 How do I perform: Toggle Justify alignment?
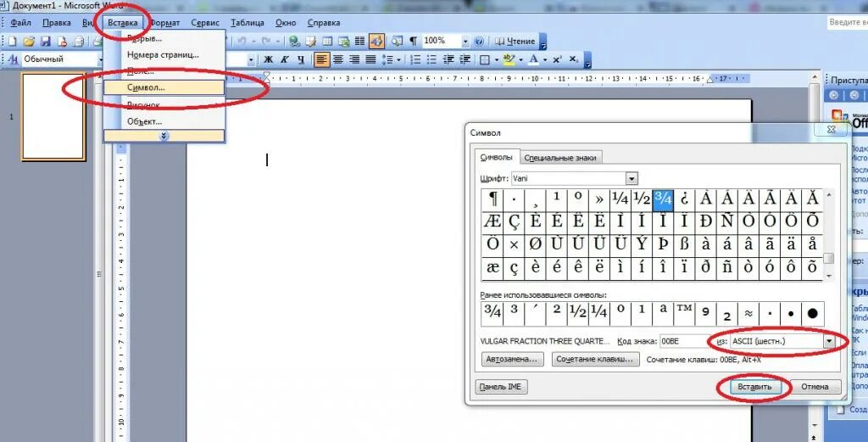(370, 59)
